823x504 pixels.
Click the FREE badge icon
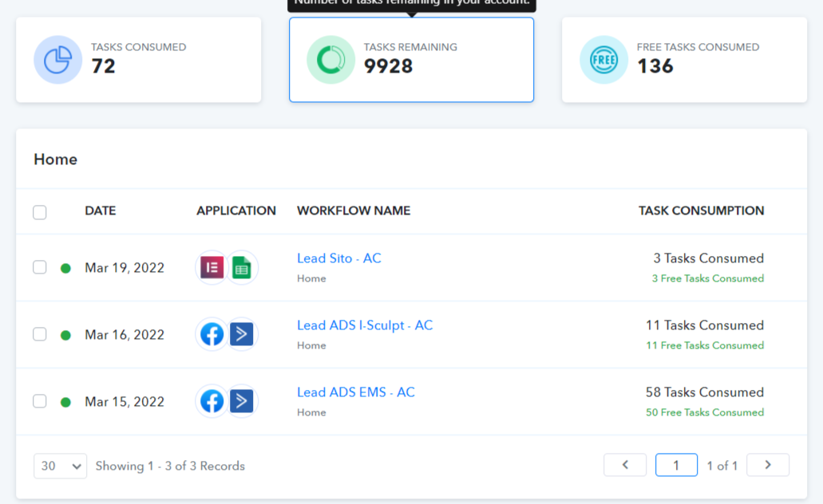(603, 60)
